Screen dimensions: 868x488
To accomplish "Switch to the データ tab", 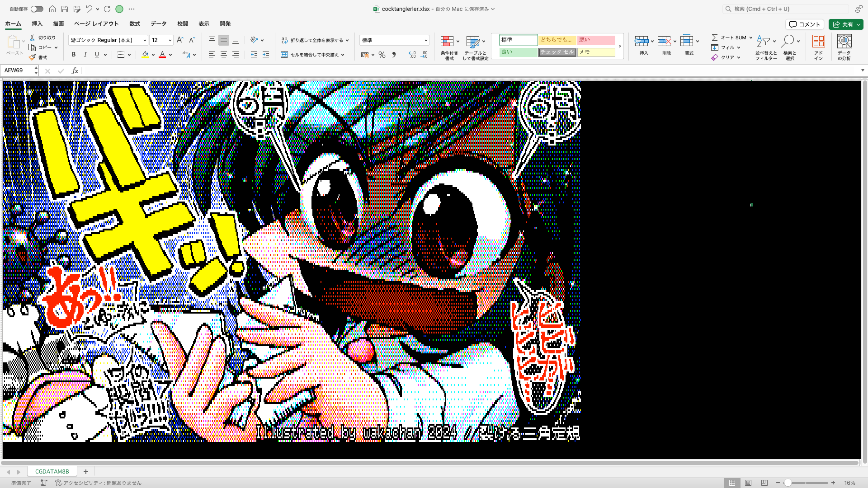I will point(159,24).
